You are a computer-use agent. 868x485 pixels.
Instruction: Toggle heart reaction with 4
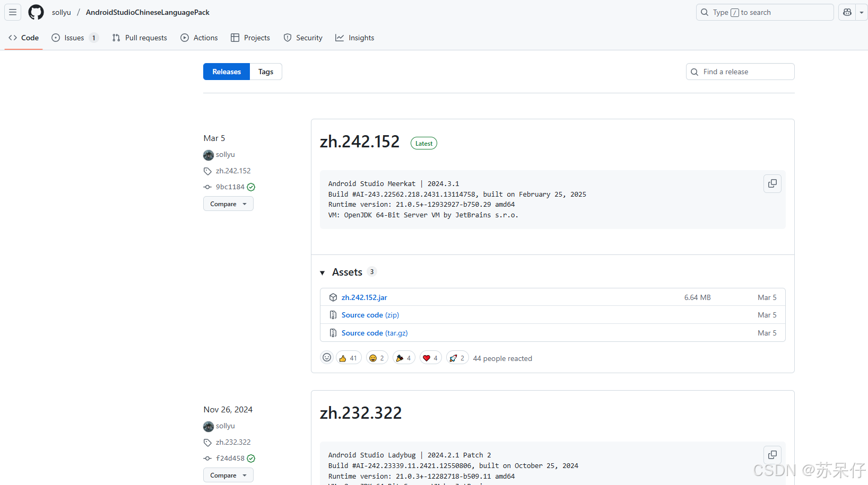click(x=431, y=358)
